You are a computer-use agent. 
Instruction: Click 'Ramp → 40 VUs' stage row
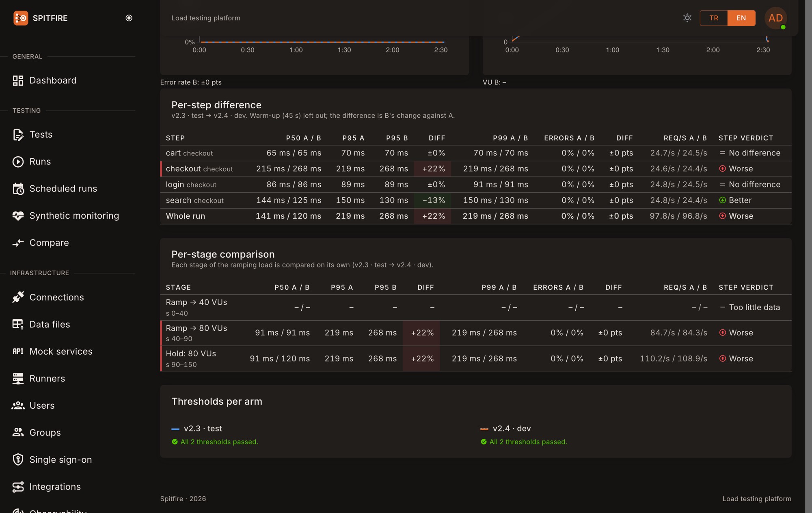[476, 308]
